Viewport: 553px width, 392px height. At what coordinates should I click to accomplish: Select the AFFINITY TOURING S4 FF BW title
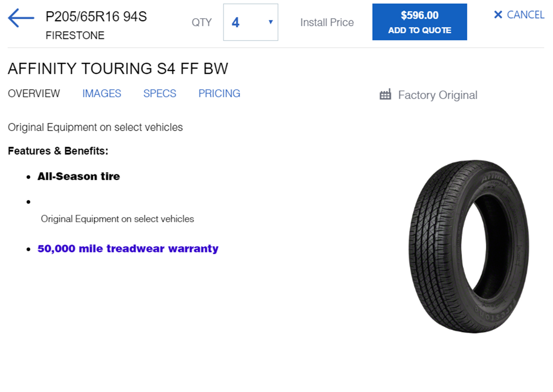(118, 69)
